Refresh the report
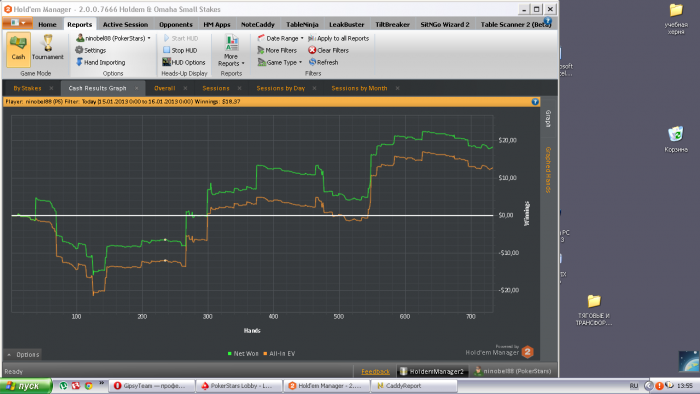The height and width of the screenshot is (394, 700). point(323,62)
